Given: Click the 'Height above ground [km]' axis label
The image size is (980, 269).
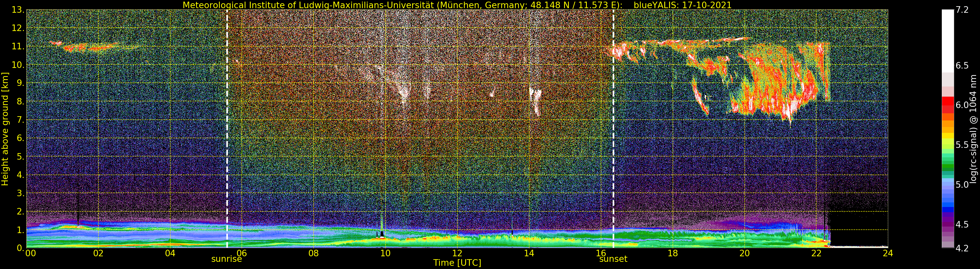Looking at the screenshot, I should 5,129.
